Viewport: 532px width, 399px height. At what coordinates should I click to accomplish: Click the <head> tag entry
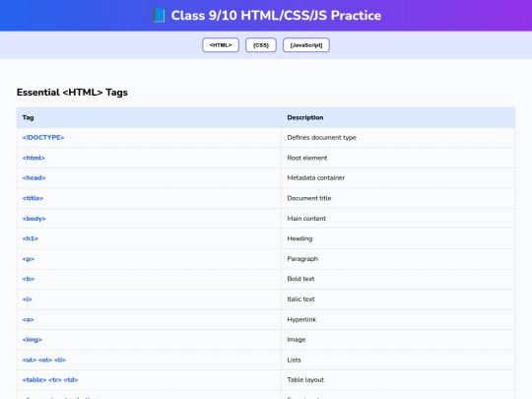pyautogui.click(x=33, y=177)
